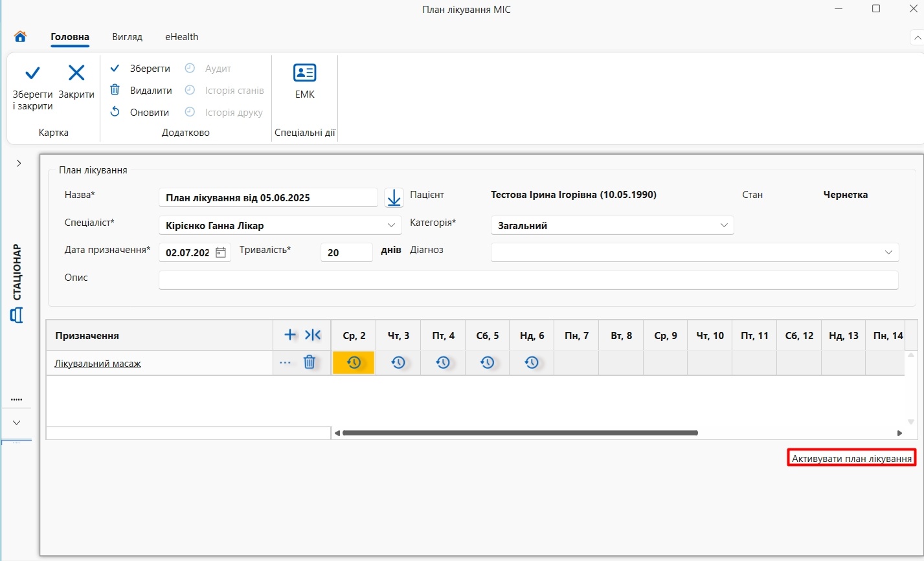Click the СТАЦІОНАР sidebar icon
This screenshot has width=924, height=561.
(x=17, y=315)
